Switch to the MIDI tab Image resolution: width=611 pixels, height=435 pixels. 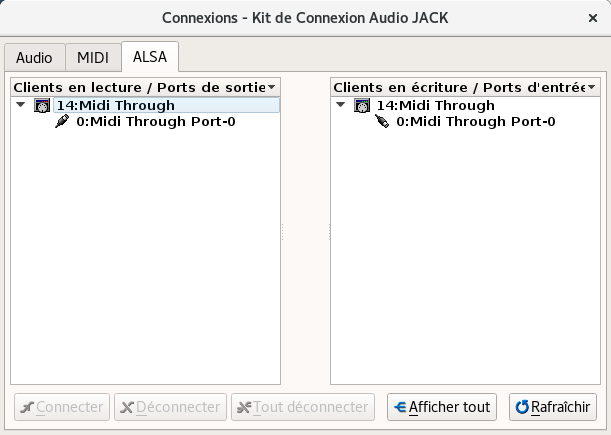[93, 57]
